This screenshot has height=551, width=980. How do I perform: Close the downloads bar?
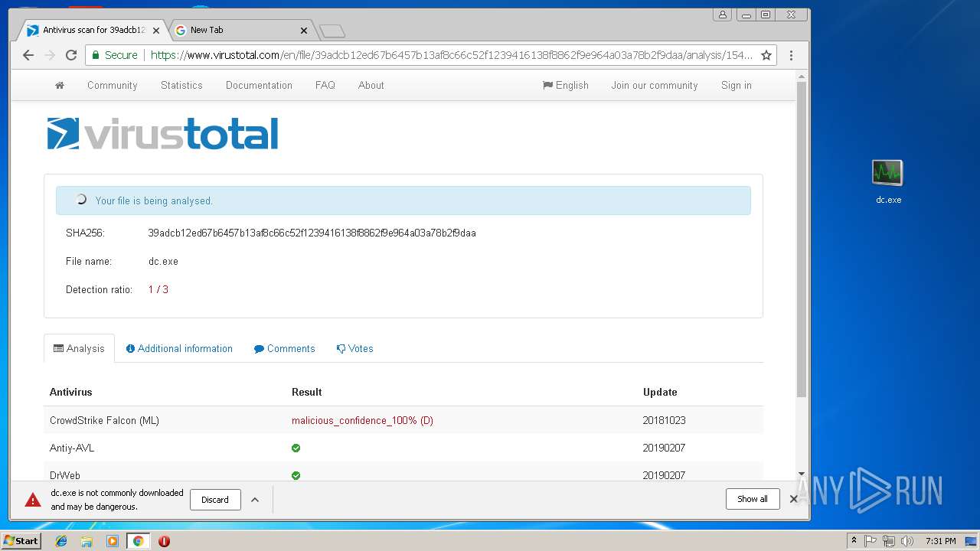click(x=793, y=499)
